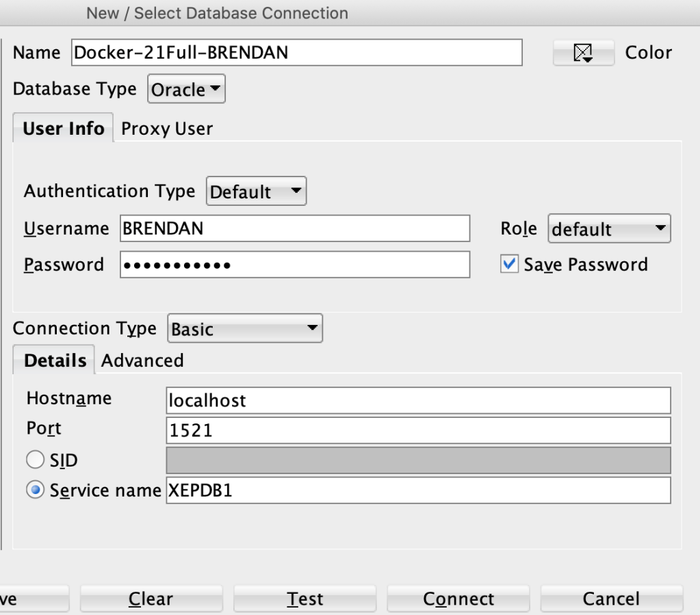The image size is (700, 615).
Task: Open the connection Color picker button
Action: coord(582,53)
